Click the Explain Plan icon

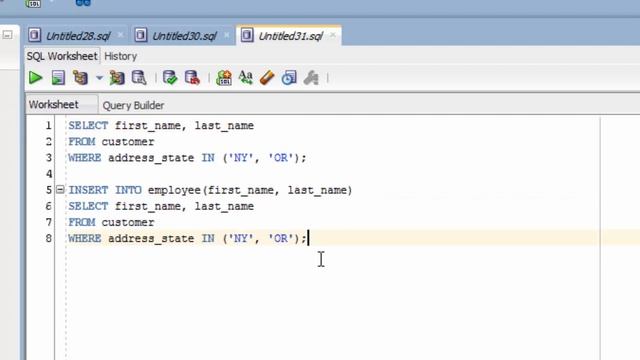pyautogui.click(x=80, y=78)
